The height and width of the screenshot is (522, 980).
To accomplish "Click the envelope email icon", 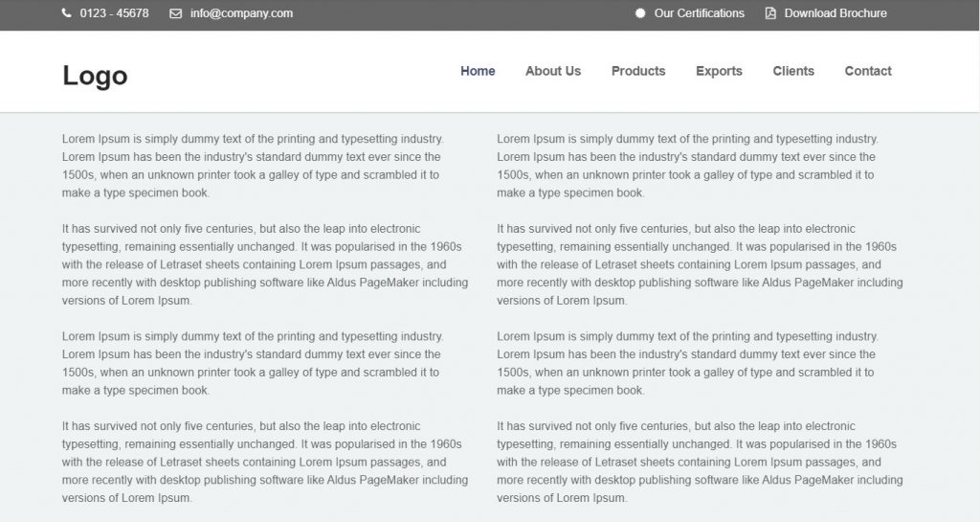I will click(x=176, y=13).
